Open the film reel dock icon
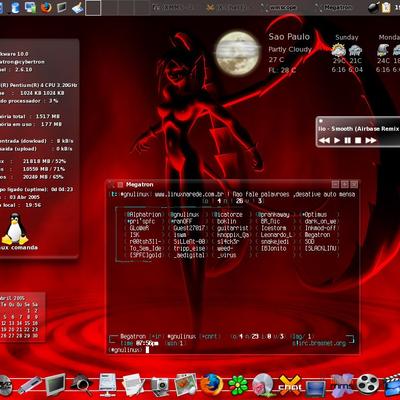The image size is (400, 400). tap(368, 385)
